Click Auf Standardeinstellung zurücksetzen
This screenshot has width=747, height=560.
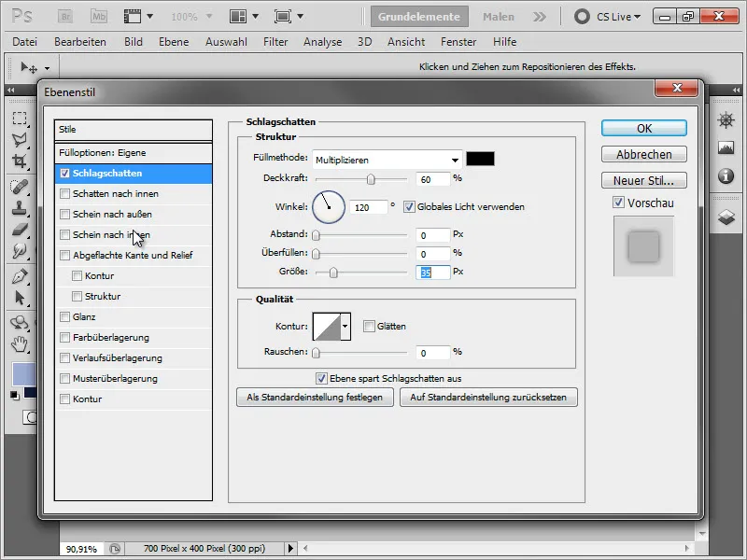pos(488,398)
